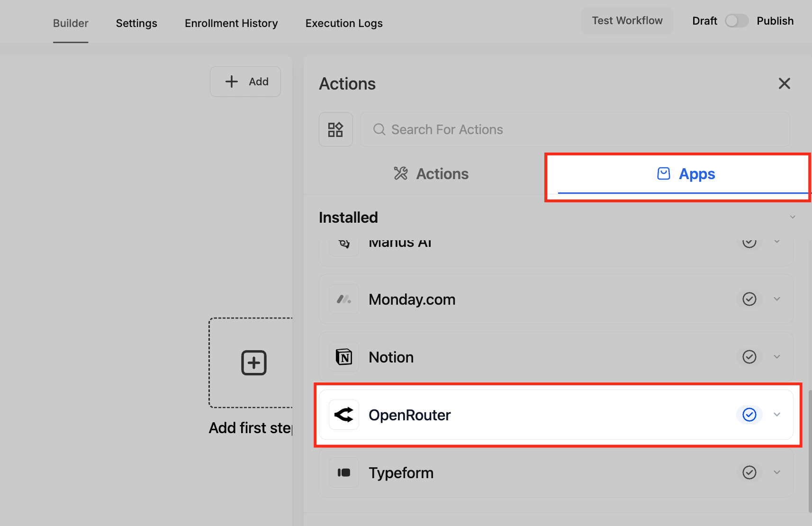The image size is (812, 526).
Task: Expand the OpenRouter actions chevron
Action: click(x=777, y=415)
